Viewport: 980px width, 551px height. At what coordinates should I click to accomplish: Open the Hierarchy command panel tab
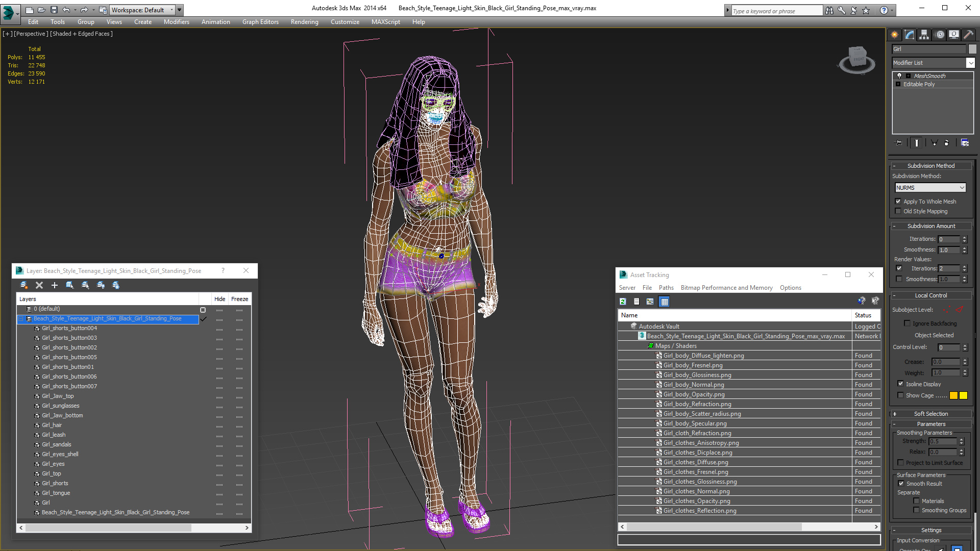(x=924, y=35)
